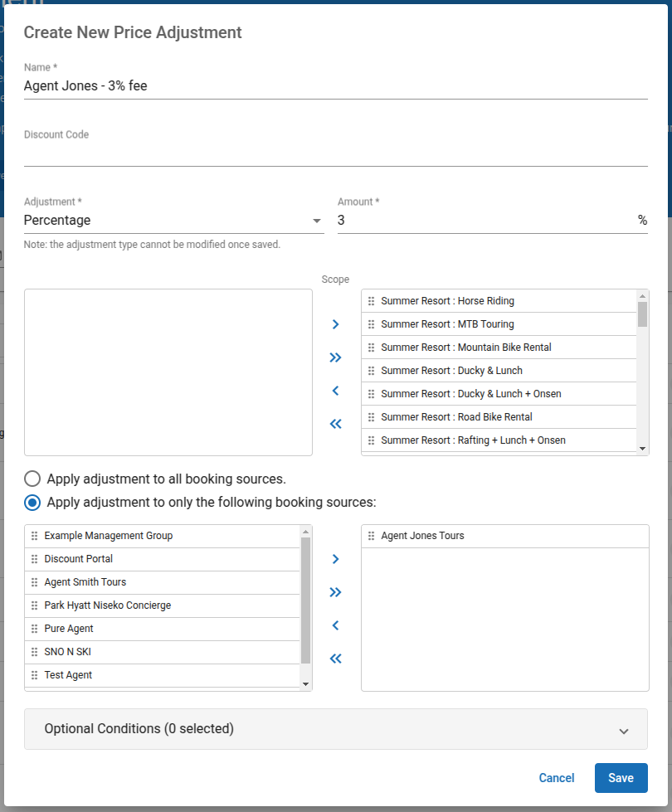Select Discount Portal from the booking sources list
The width and height of the screenshot is (672, 812).
click(x=79, y=558)
